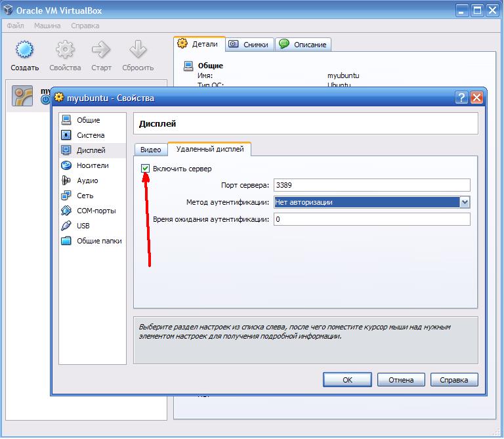Image resolution: width=504 pixels, height=439 pixels.
Task: Click the Справка button in dialog
Action: [x=454, y=380]
